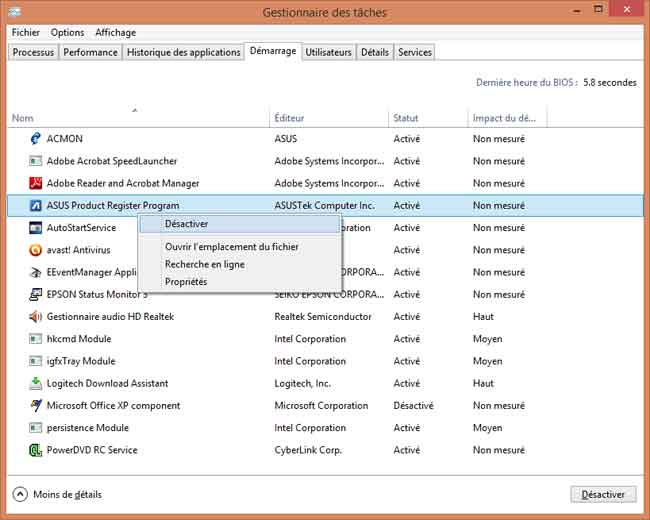
Task: Click the Microsoft Office XP component icon
Action: (x=36, y=406)
